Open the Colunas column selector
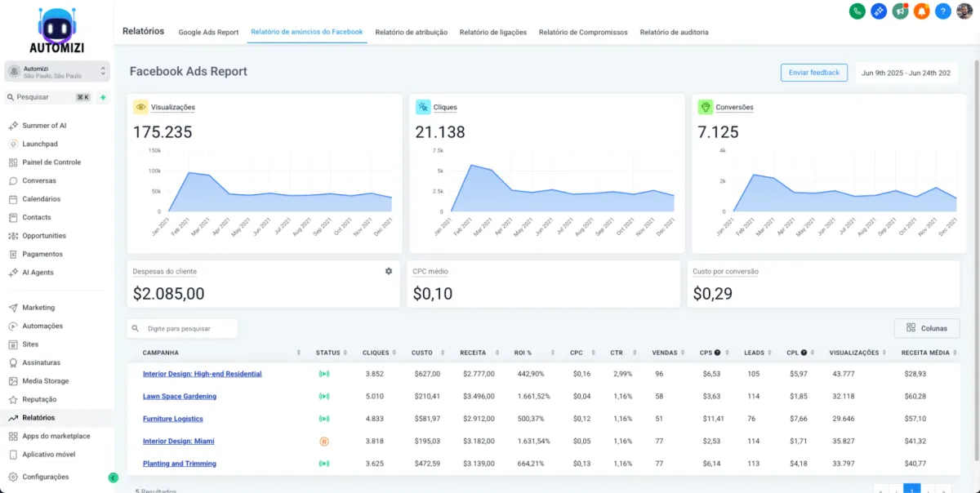Viewport: 980px width, 493px height. click(x=927, y=328)
